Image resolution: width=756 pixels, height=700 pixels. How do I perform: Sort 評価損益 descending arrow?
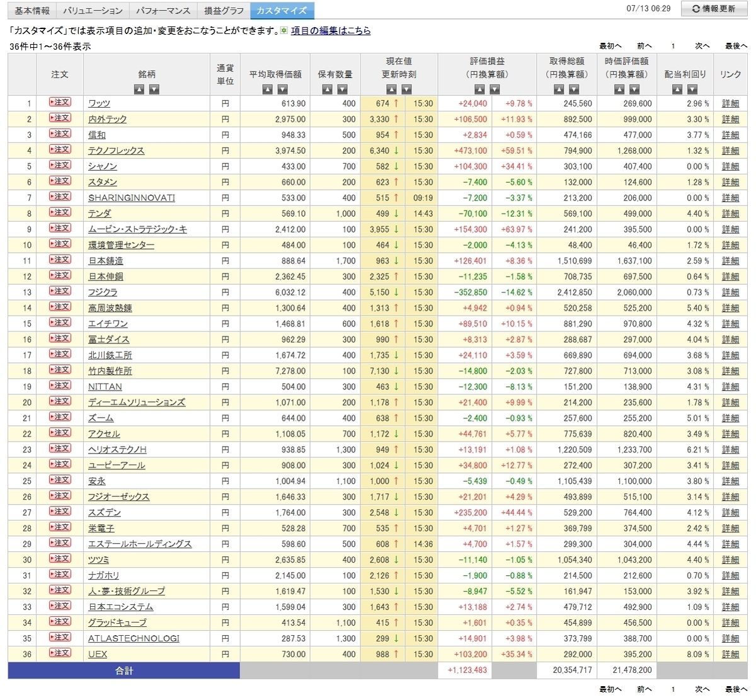click(495, 89)
